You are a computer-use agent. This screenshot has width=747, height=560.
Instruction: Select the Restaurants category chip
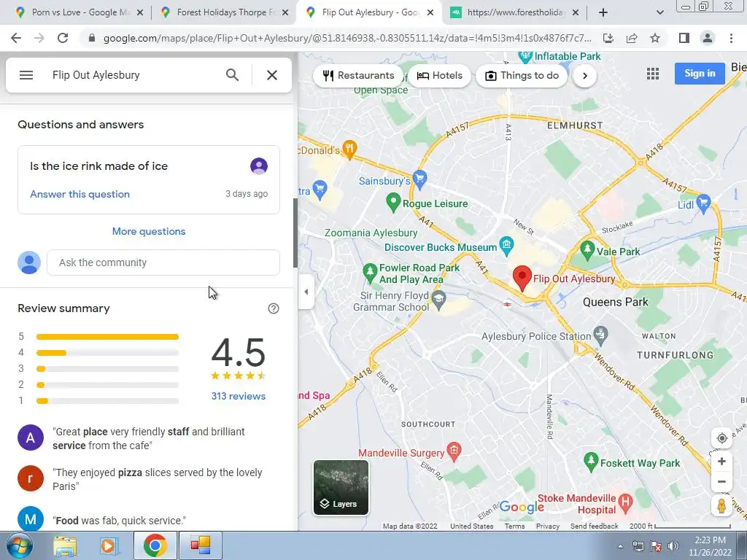pyautogui.click(x=357, y=76)
